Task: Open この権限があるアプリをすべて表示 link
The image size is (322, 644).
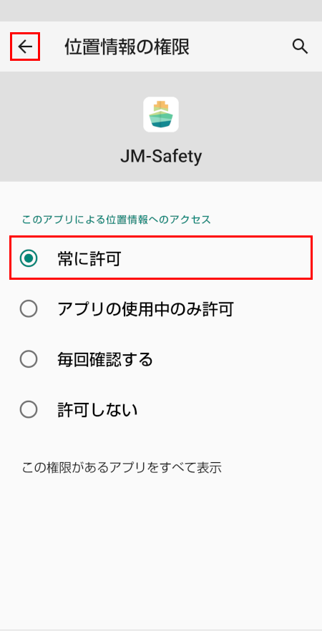Action: tap(122, 467)
